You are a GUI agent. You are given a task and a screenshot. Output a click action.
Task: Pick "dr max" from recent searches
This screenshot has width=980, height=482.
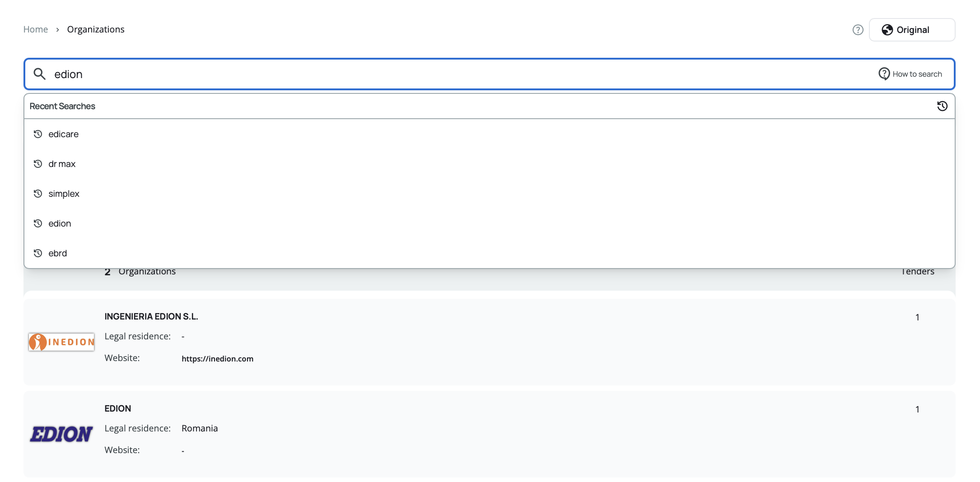62,164
